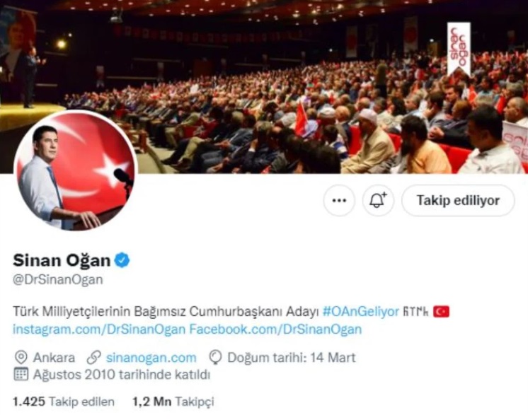Click the calendar joined-date icon

point(21,374)
